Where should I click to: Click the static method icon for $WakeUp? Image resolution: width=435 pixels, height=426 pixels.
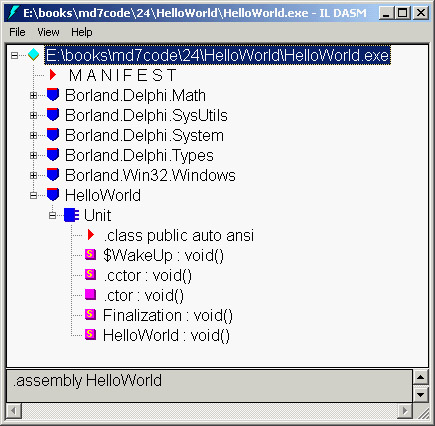(x=90, y=255)
